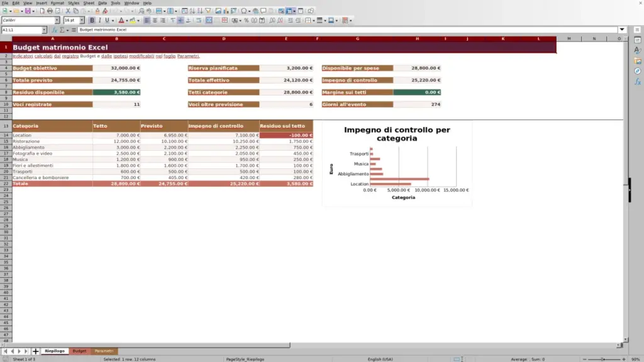The height and width of the screenshot is (362, 644).
Task: Click the Format as Percent icon
Action: (247, 21)
